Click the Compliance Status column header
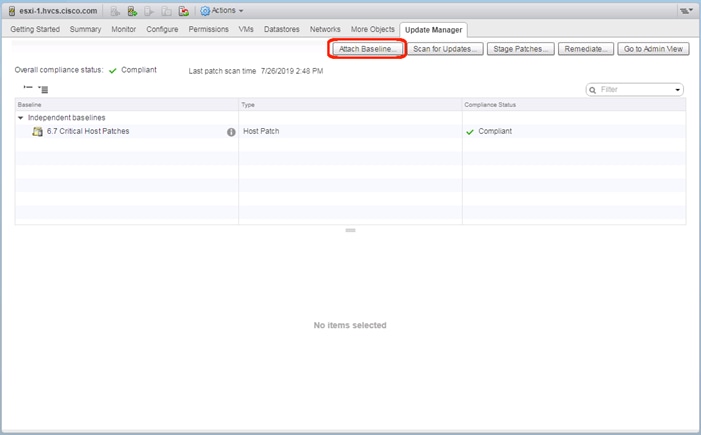Viewport: 701px width, 435px height. [574, 105]
